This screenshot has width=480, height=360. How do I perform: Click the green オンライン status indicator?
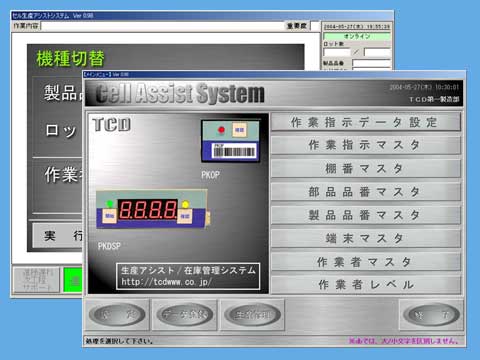pos(357,36)
